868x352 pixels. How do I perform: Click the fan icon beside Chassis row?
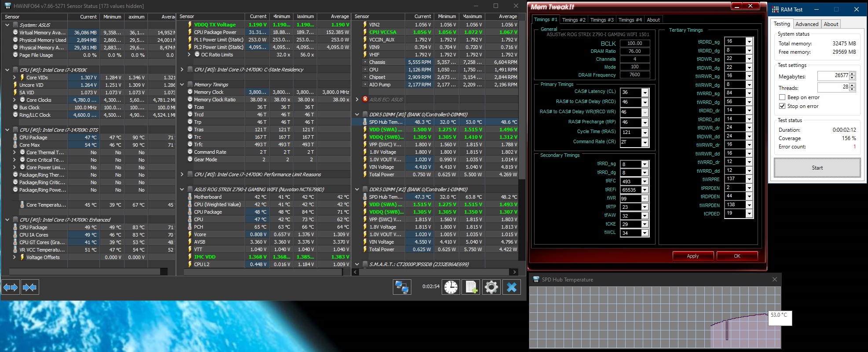365,62
